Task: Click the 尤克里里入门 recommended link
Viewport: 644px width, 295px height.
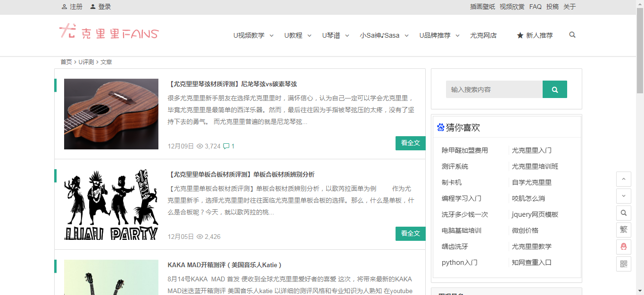Action: (532, 150)
